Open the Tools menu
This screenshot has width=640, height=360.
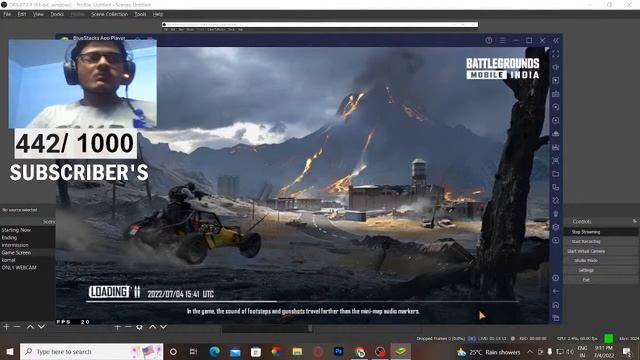(x=140, y=14)
